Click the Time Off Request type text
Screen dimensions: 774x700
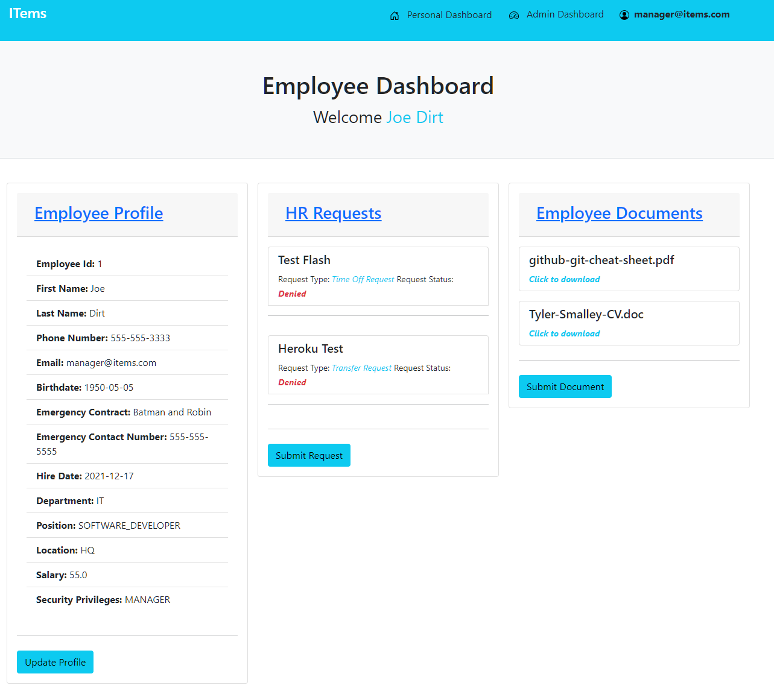[363, 280]
